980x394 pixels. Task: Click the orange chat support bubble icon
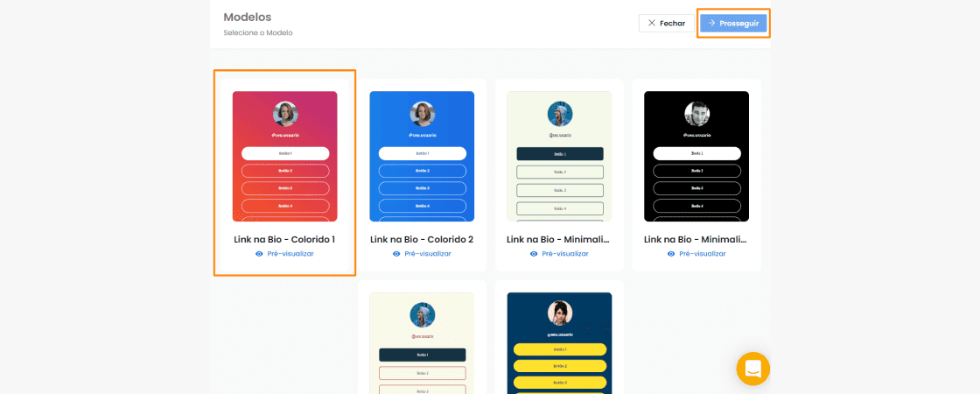click(752, 369)
